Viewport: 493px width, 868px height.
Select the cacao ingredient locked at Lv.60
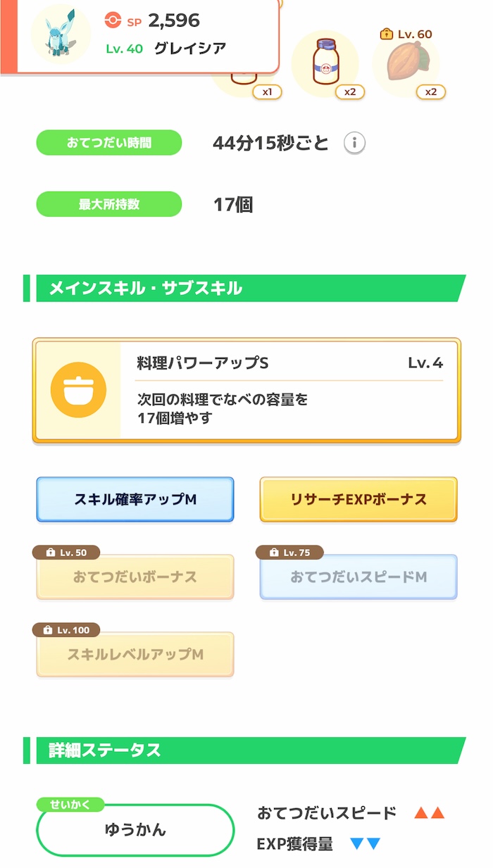tap(408, 62)
